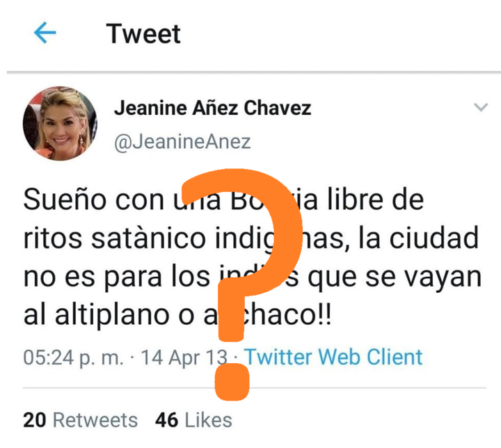
Task: Visit the @JeanineAnez handle
Action: [182, 142]
